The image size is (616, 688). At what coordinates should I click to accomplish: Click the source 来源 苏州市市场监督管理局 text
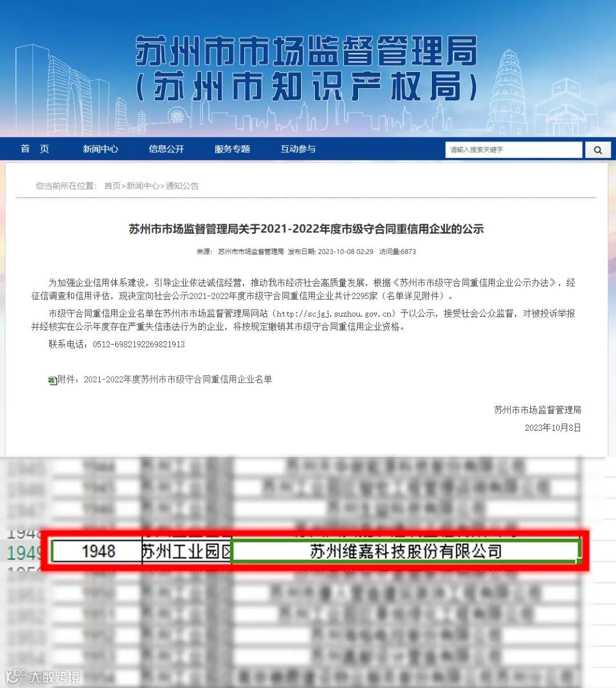pos(240,252)
